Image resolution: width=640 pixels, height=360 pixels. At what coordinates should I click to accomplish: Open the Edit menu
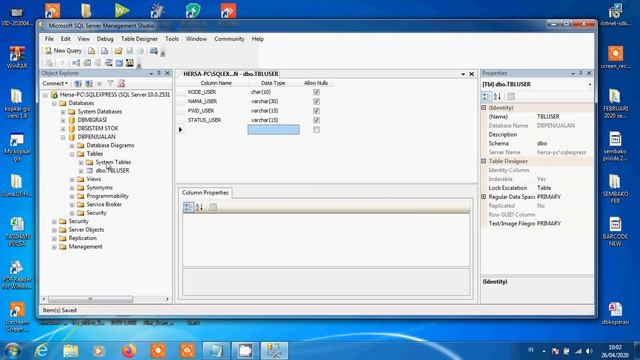tap(65, 39)
